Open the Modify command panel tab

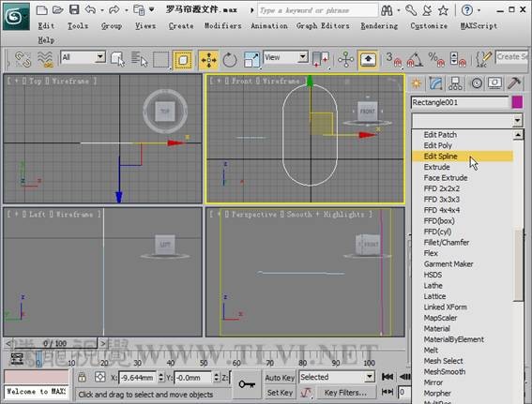pos(435,83)
